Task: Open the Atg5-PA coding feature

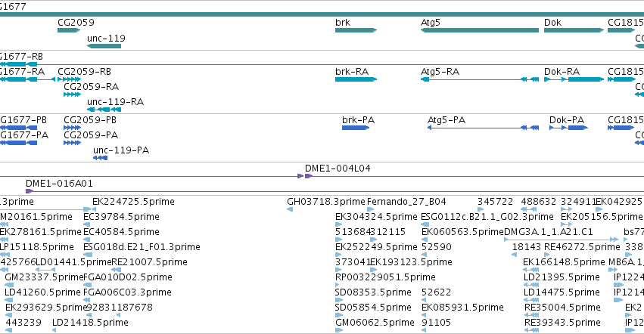Action: [x=483, y=128]
